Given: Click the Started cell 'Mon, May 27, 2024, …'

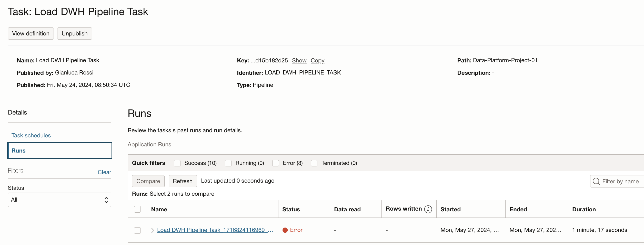Looking at the screenshot, I should coord(470,230).
